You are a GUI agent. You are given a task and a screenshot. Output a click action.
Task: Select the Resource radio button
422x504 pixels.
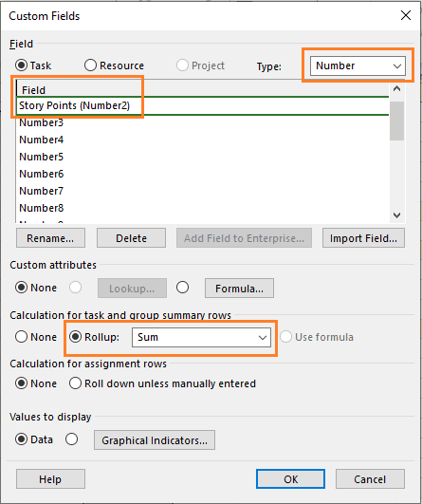[x=90, y=65]
